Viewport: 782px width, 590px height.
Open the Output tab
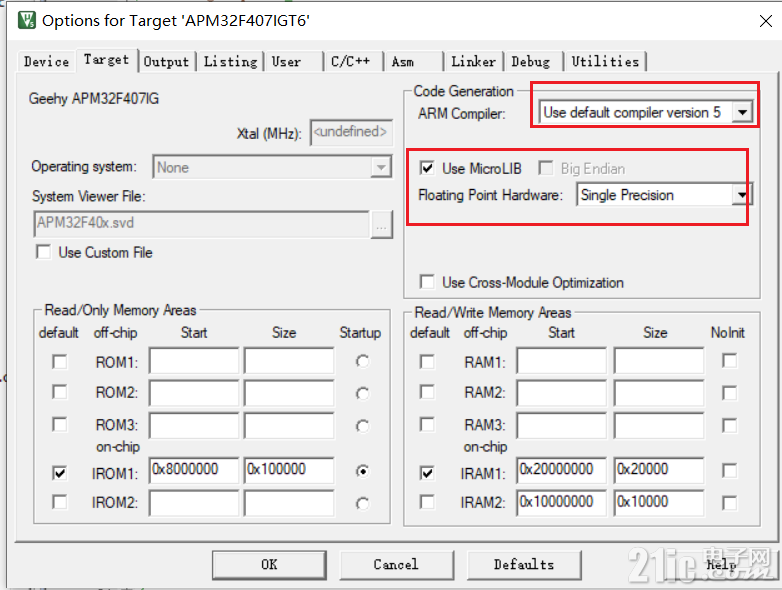point(166,62)
